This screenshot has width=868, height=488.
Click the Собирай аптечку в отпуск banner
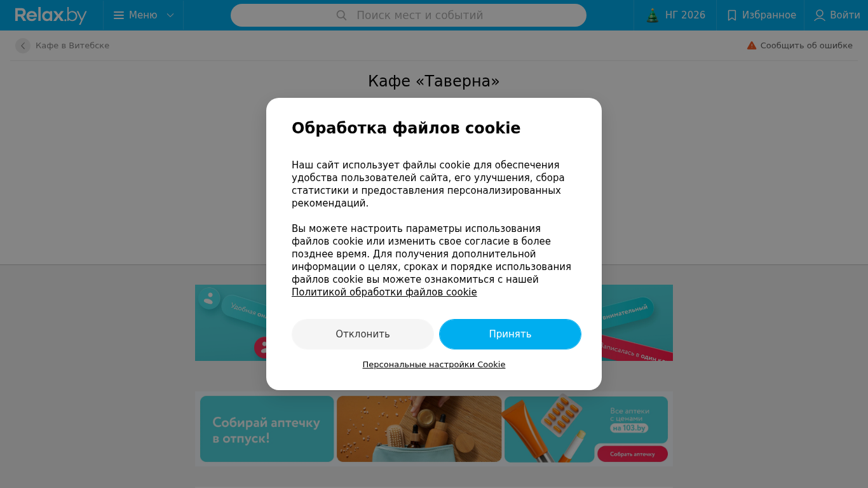[x=434, y=429]
